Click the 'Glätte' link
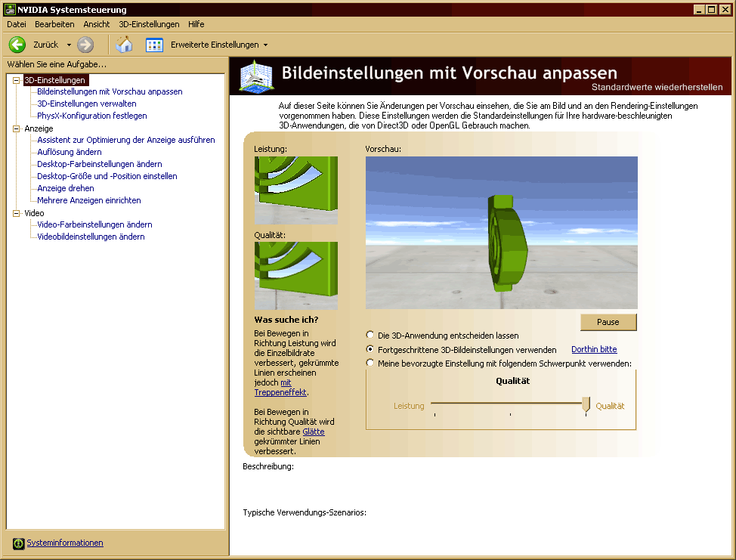 (x=314, y=432)
